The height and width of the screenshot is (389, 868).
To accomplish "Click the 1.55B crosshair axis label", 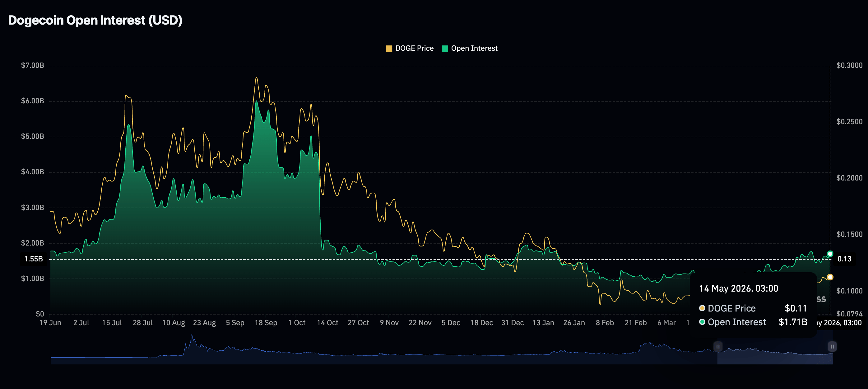I will pyautogui.click(x=33, y=259).
